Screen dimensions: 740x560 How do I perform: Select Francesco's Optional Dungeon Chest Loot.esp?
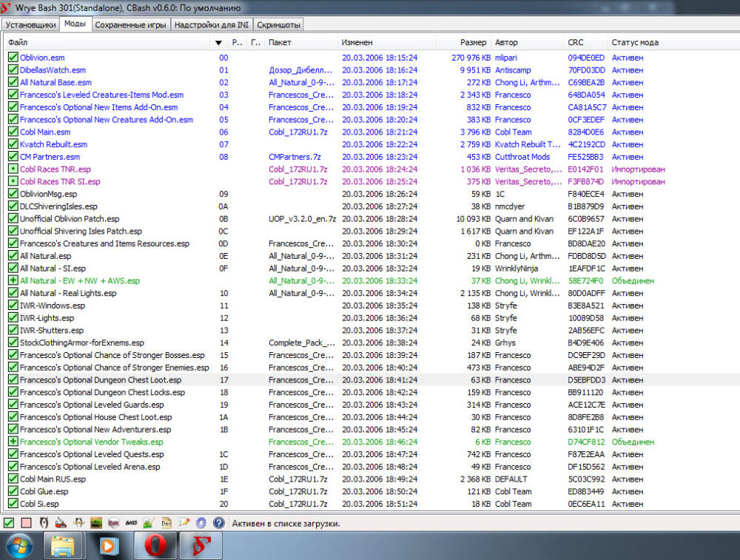click(x=101, y=379)
